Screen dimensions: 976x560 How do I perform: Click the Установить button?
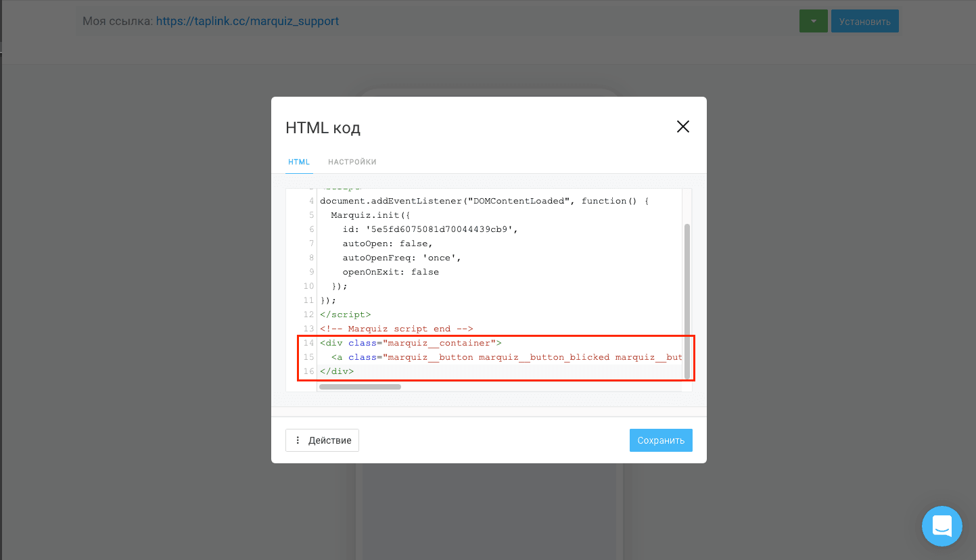[x=864, y=21]
